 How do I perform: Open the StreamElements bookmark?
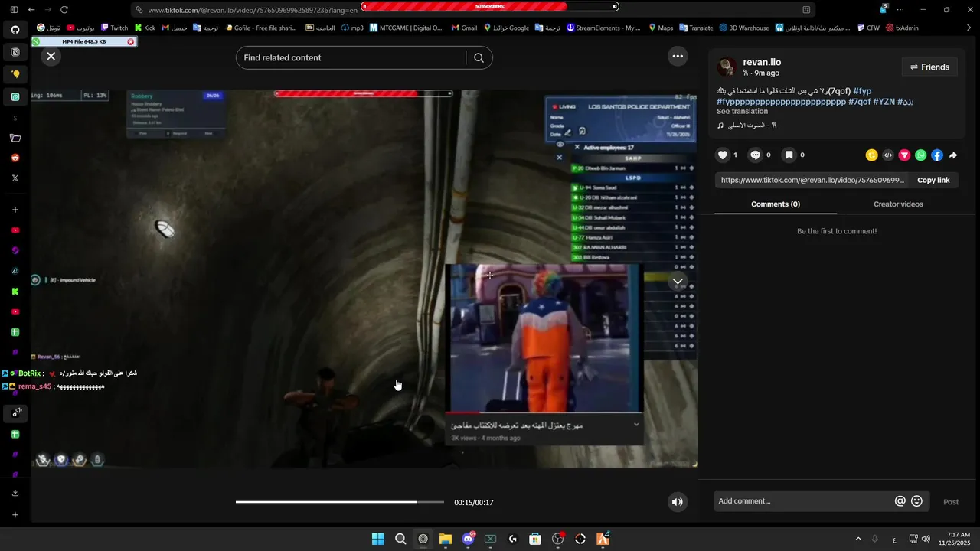click(x=603, y=28)
